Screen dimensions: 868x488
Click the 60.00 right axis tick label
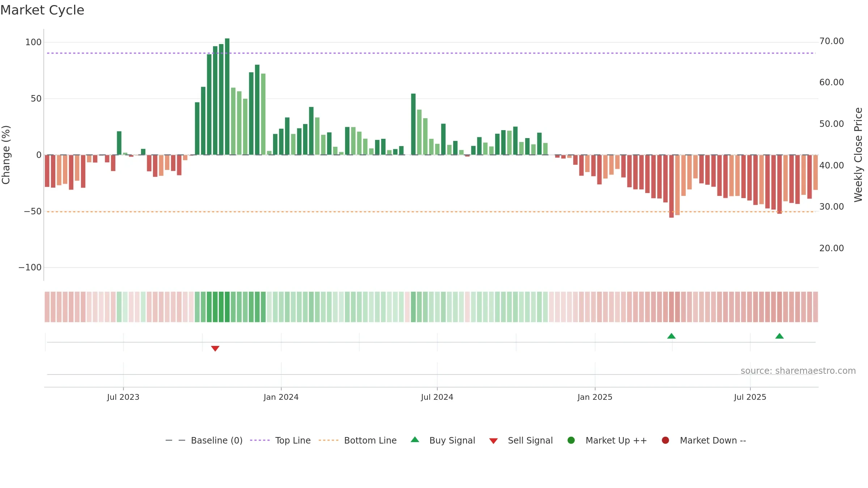[x=831, y=82]
